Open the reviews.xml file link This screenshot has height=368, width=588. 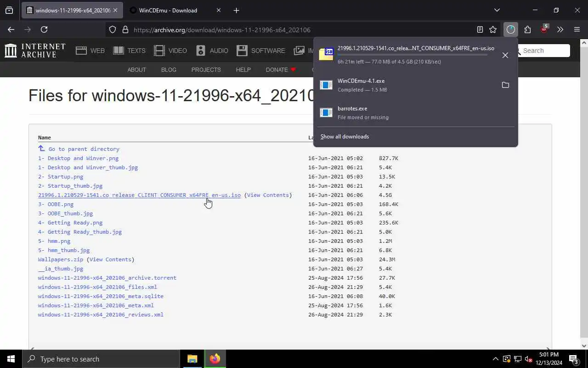click(101, 315)
